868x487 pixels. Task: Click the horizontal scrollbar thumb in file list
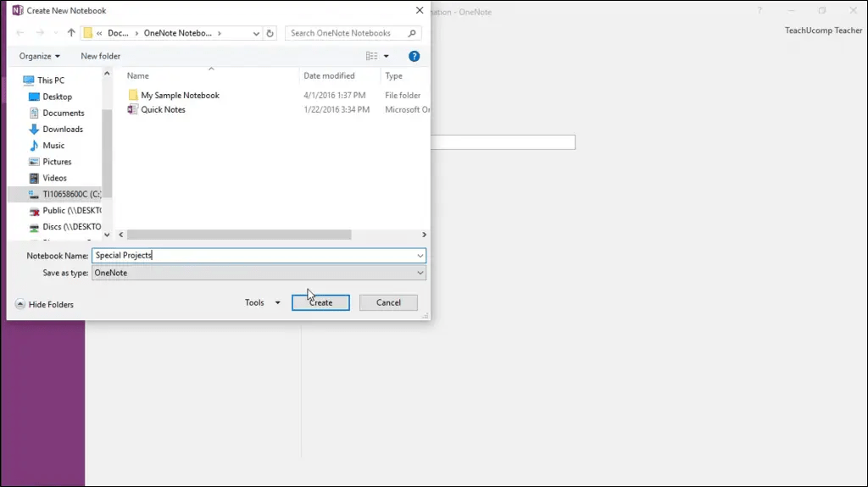point(239,235)
